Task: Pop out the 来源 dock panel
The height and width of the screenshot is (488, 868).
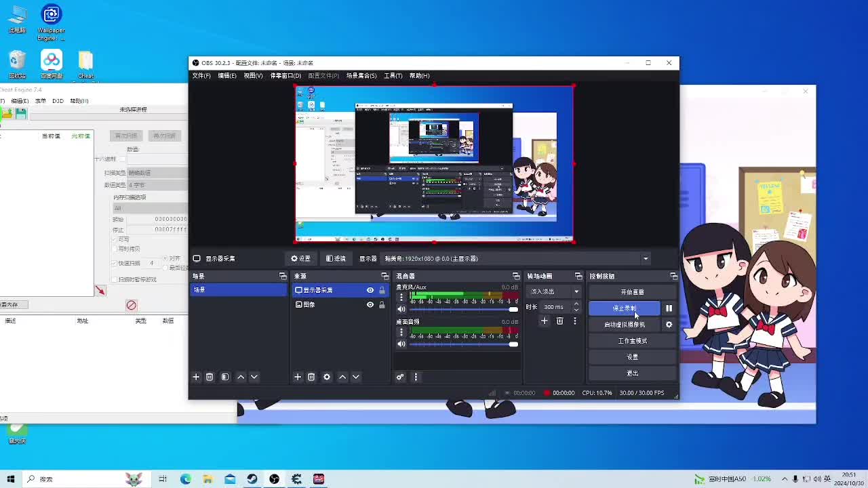Action: click(384, 277)
